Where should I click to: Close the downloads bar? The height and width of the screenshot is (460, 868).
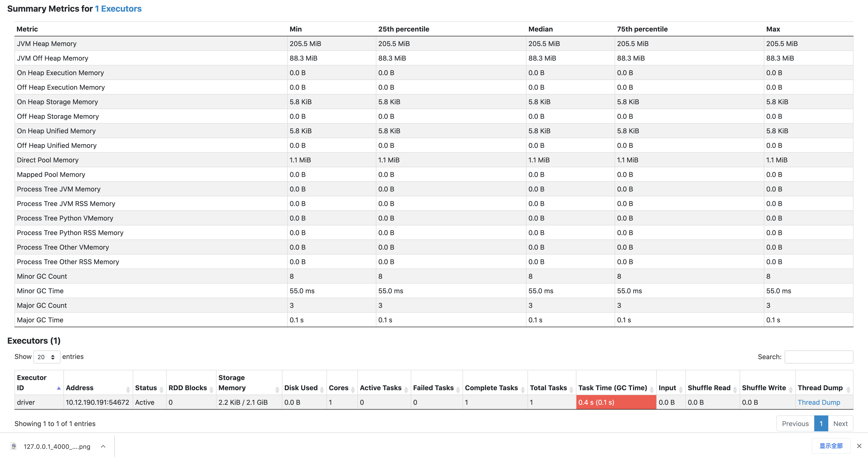tap(859, 446)
